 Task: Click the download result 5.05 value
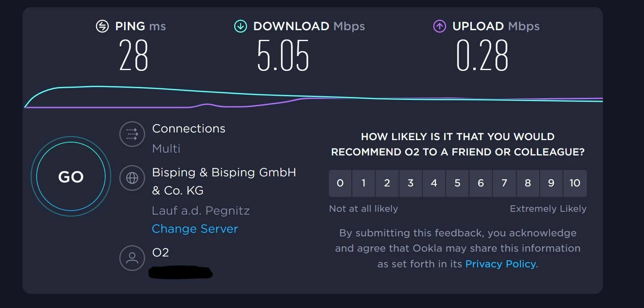[x=283, y=56]
